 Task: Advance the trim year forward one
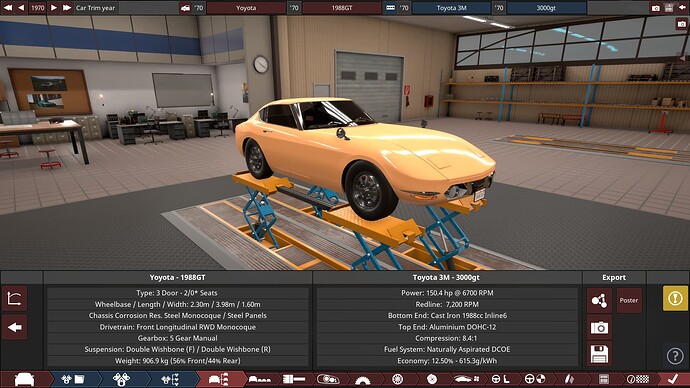[x=54, y=7]
